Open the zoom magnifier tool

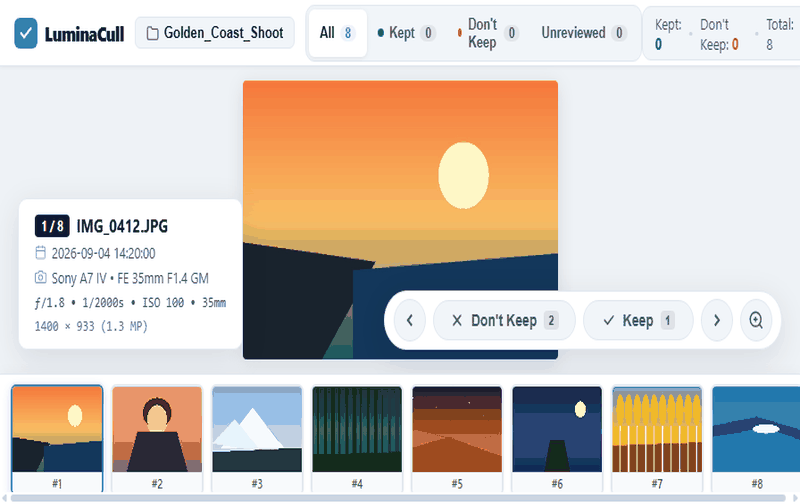[756, 320]
